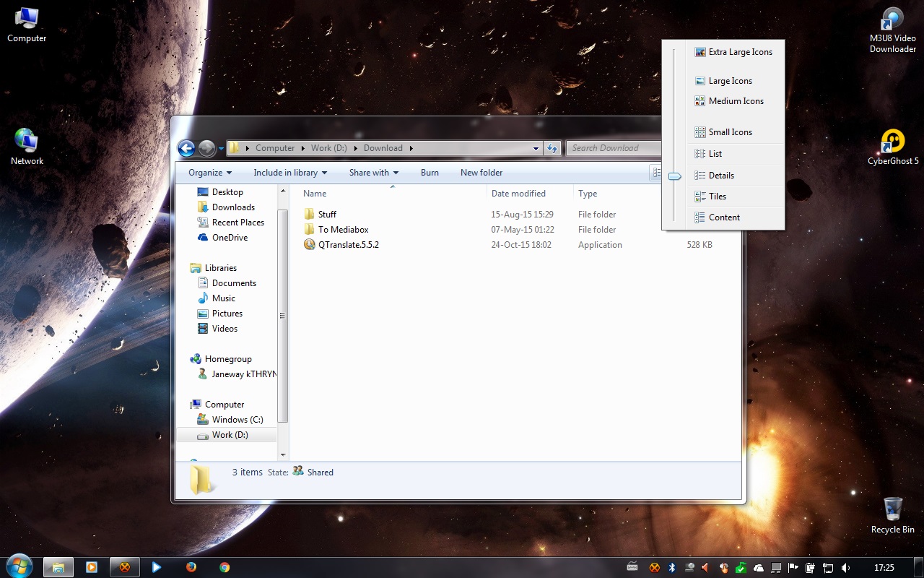Click the Firefox icon in taskbar
The width and height of the screenshot is (924, 578).
pos(191,567)
